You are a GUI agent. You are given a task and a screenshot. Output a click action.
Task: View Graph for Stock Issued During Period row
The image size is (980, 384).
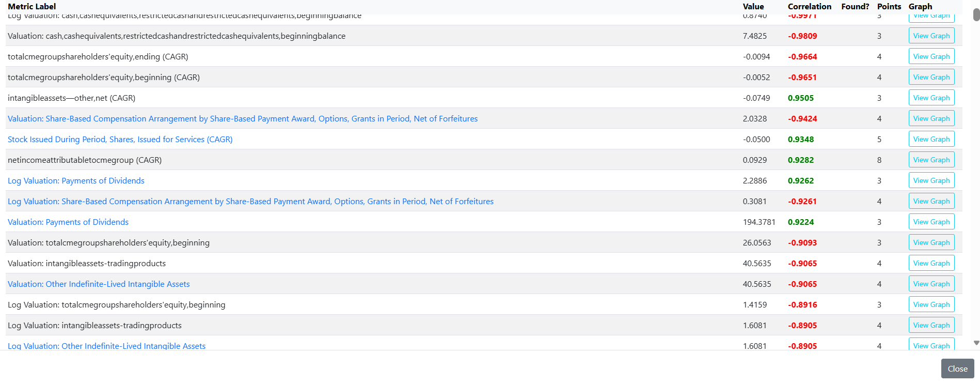coord(931,139)
